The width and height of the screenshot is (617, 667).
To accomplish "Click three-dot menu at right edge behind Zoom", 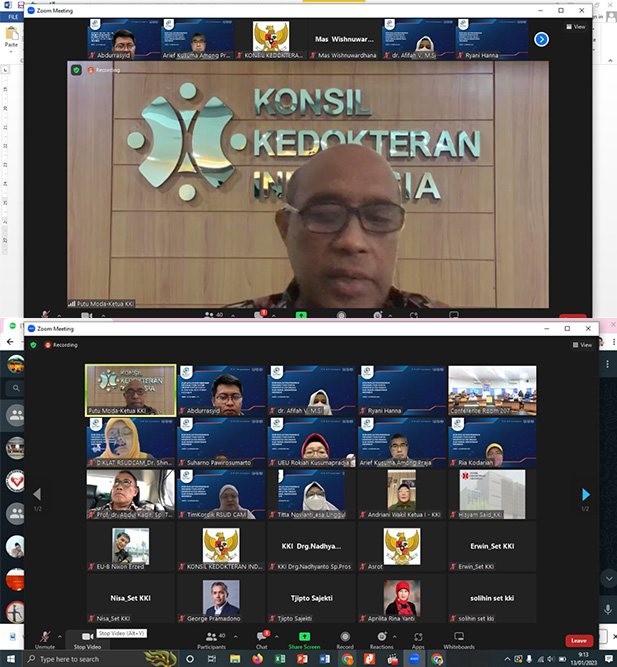I will [608, 364].
